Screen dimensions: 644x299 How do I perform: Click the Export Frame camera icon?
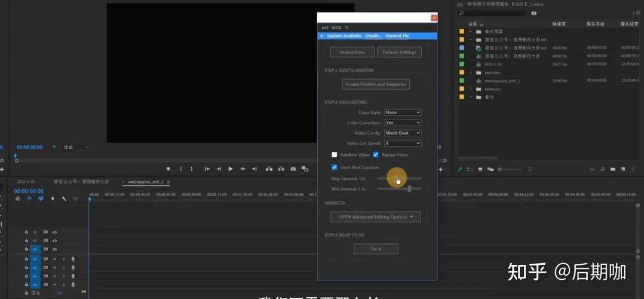293,169
